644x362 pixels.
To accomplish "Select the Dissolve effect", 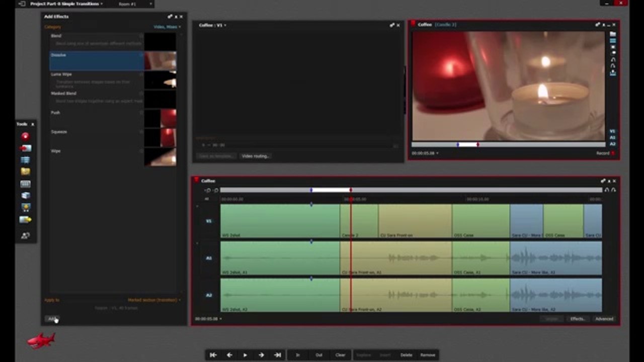I will [97, 61].
